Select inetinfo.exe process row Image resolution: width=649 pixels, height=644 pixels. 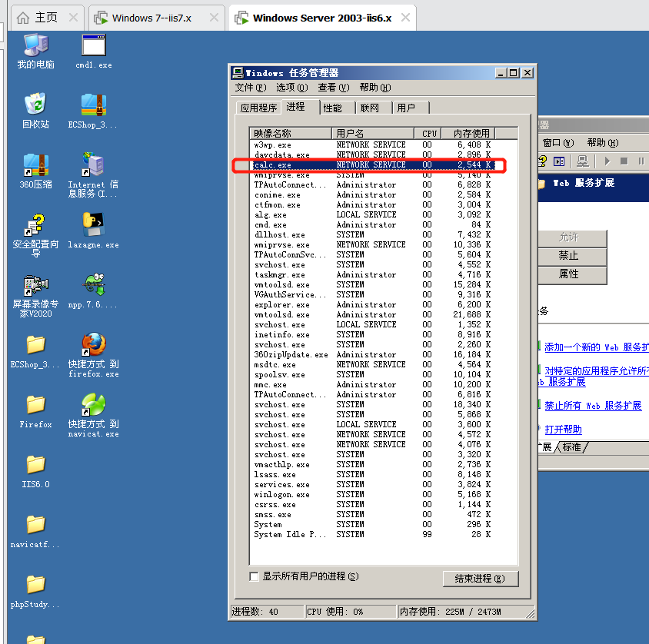pyautogui.click(x=373, y=334)
